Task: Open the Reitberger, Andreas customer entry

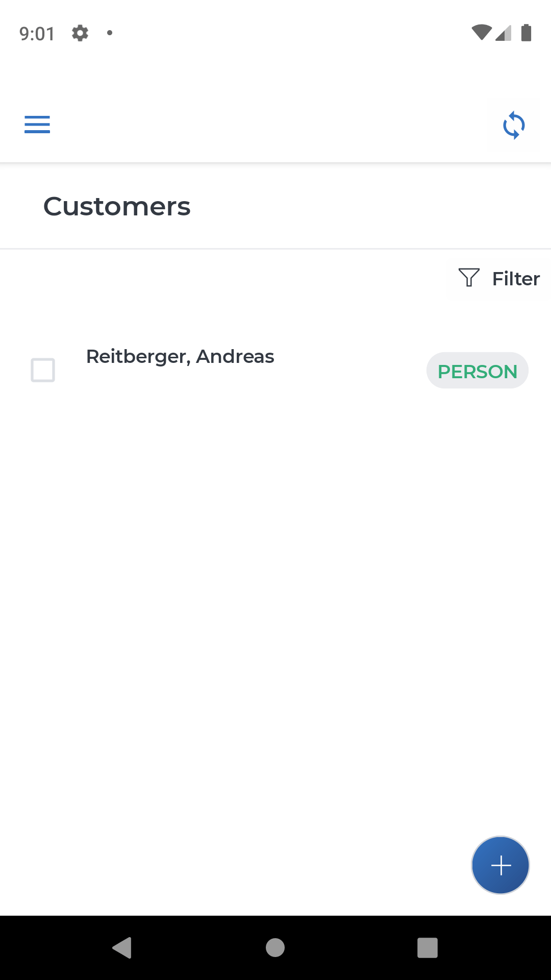Action: coord(180,356)
